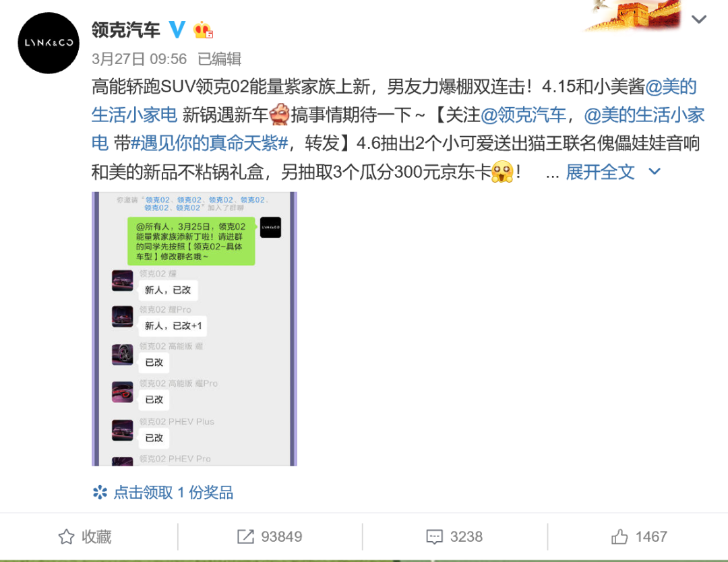Open the #遇见你的真命天紫# hashtag topic
The image size is (728, 562).
210,144
